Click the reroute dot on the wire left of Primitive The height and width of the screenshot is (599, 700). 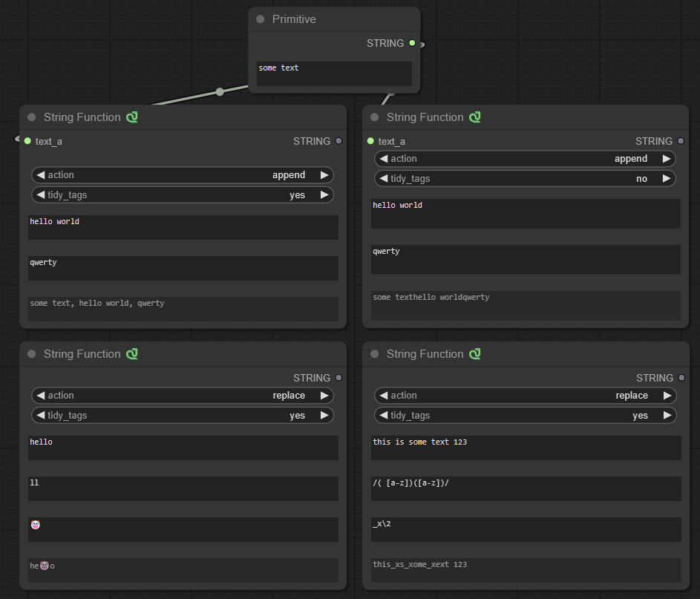pos(219,92)
